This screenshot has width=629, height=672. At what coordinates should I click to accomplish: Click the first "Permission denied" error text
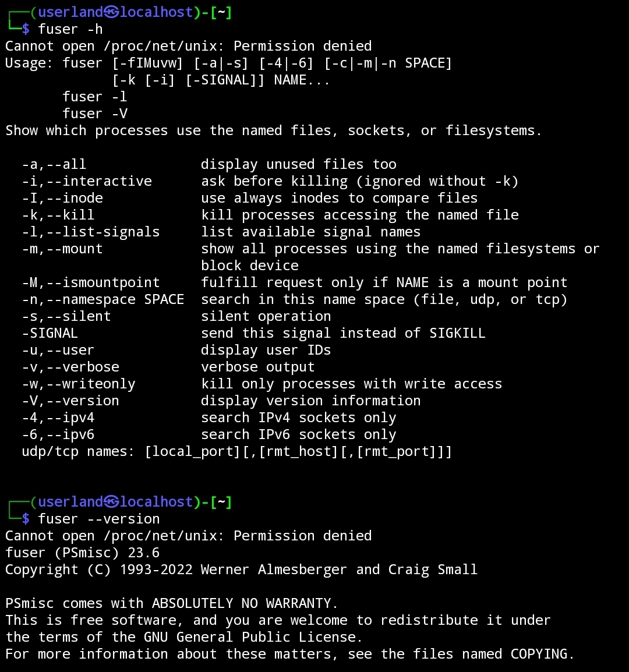coord(302,46)
